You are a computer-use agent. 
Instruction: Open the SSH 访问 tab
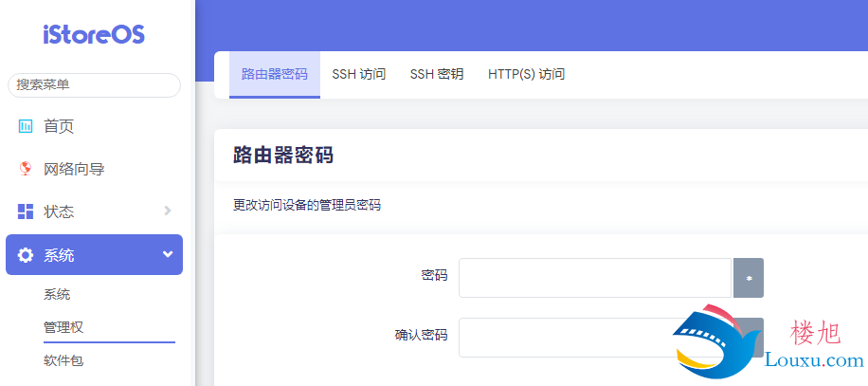(358, 74)
